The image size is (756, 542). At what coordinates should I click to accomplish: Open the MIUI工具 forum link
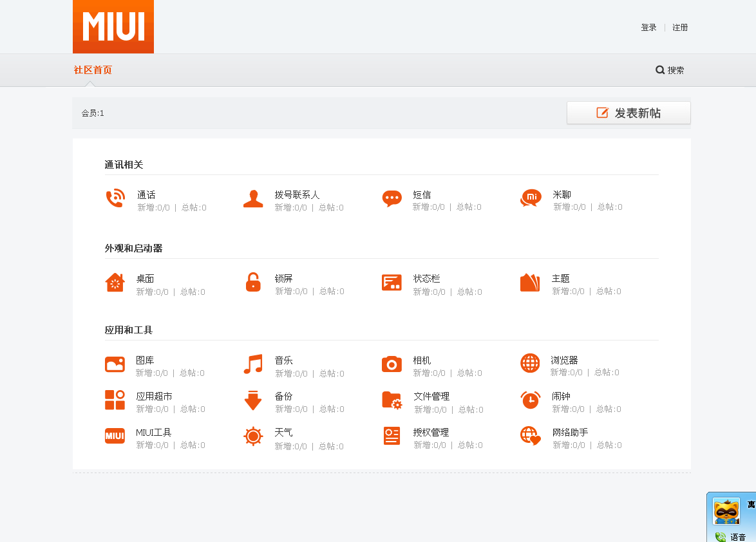[153, 432]
